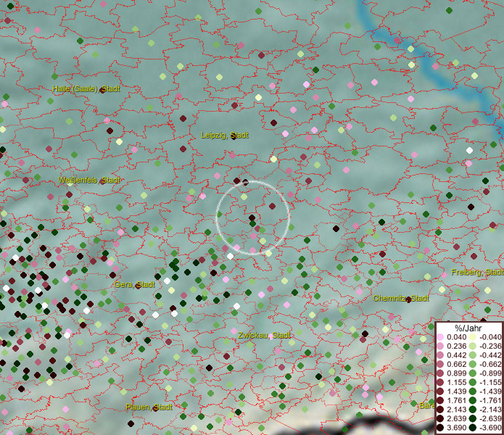Image resolution: width=504 pixels, height=435 pixels.
Task: Click the dark data point inside Halle (Saale) label
Action: [102, 91]
